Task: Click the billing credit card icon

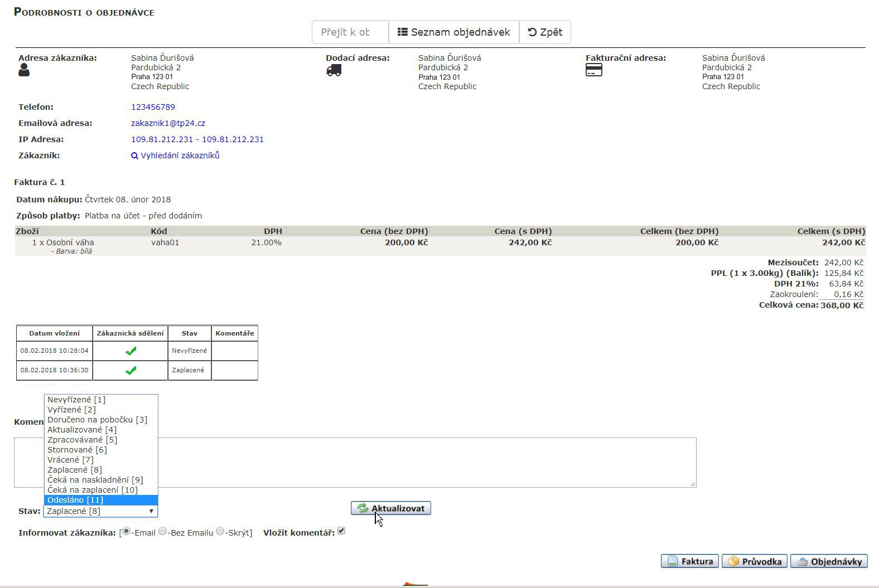Action: coord(593,70)
